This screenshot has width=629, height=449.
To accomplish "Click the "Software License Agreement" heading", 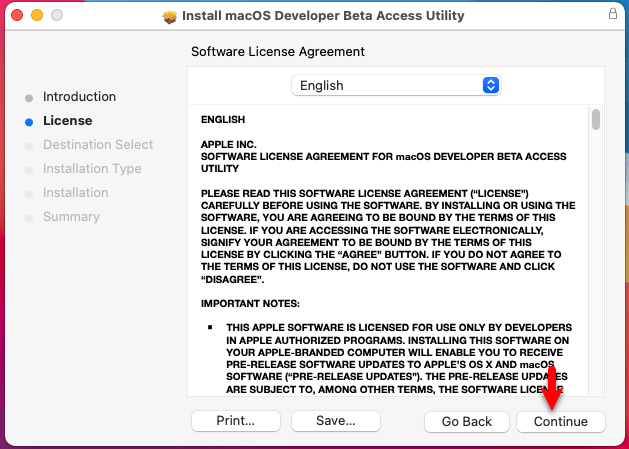I will point(278,52).
